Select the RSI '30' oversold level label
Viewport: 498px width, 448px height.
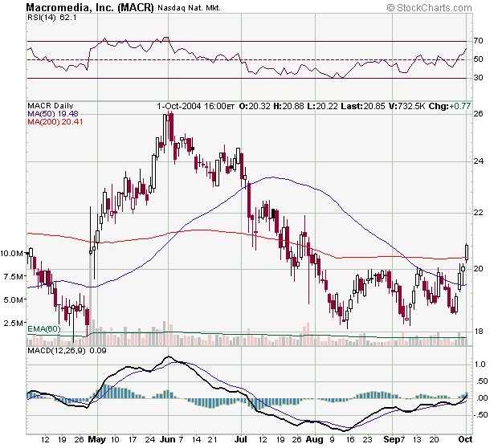[478, 77]
